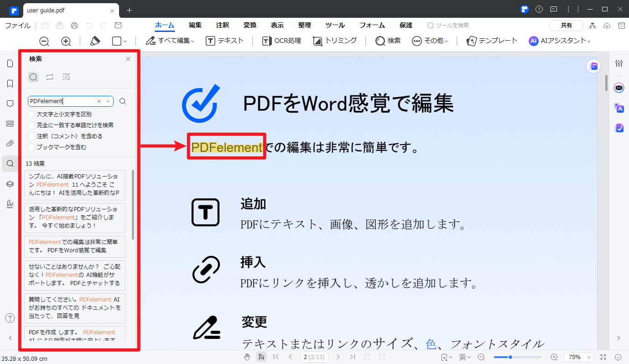
Task: Open the 75% zoom level dropdown
Action: pyautogui.click(x=579, y=357)
